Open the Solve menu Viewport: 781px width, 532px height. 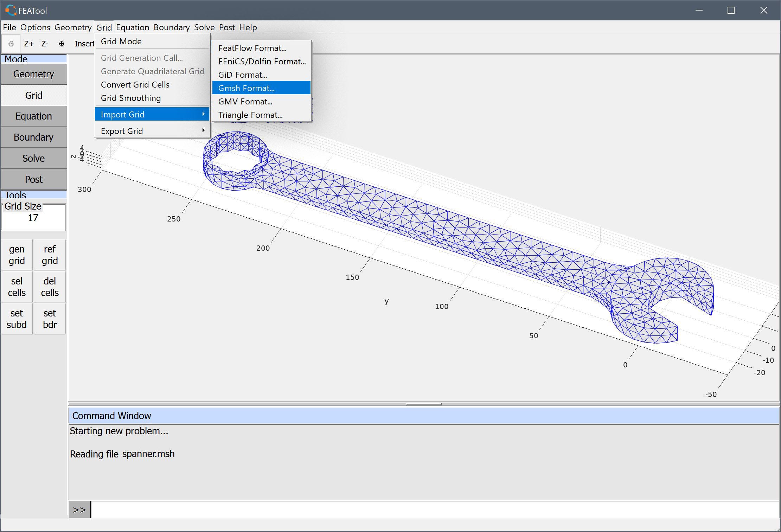pos(204,27)
